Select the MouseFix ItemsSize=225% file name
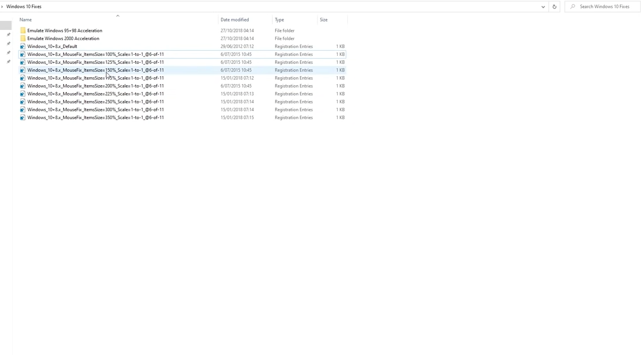This screenshot has width=644, height=355. pyautogui.click(x=96, y=94)
